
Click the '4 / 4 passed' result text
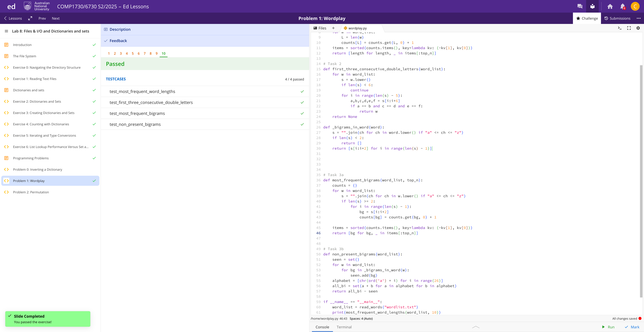pyautogui.click(x=294, y=79)
